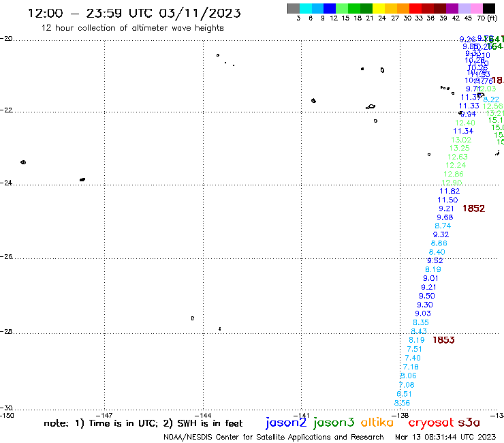
Task: Click the 12.24 wave height value
Action: click(x=456, y=166)
